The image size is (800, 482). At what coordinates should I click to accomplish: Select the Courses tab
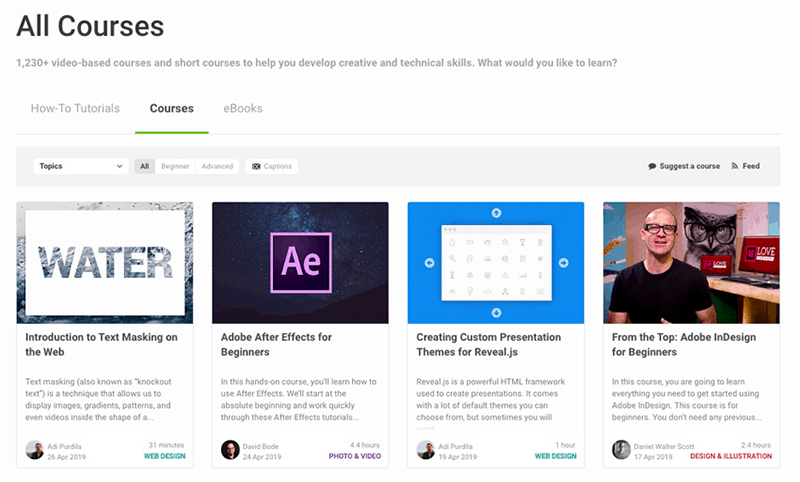click(x=171, y=109)
